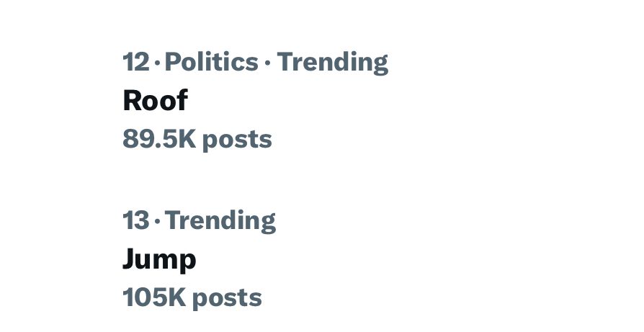Open trend ranked thirteenth
644x332 pixels.
pos(159,259)
